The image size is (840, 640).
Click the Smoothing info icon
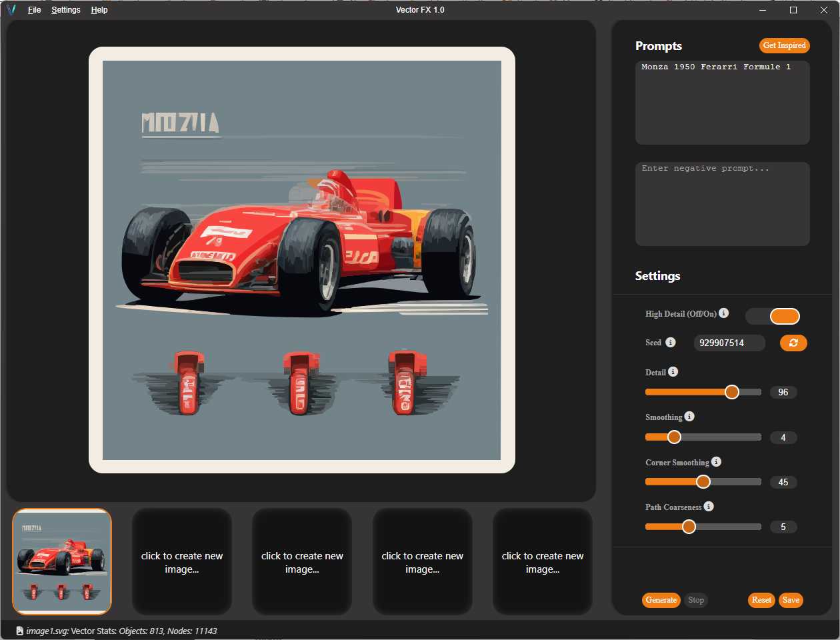pos(689,417)
